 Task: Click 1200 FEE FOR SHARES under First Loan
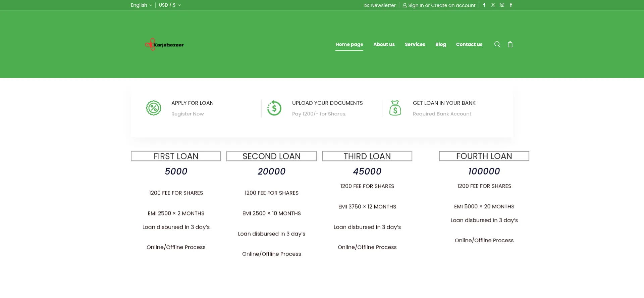(x=176, y=193)
